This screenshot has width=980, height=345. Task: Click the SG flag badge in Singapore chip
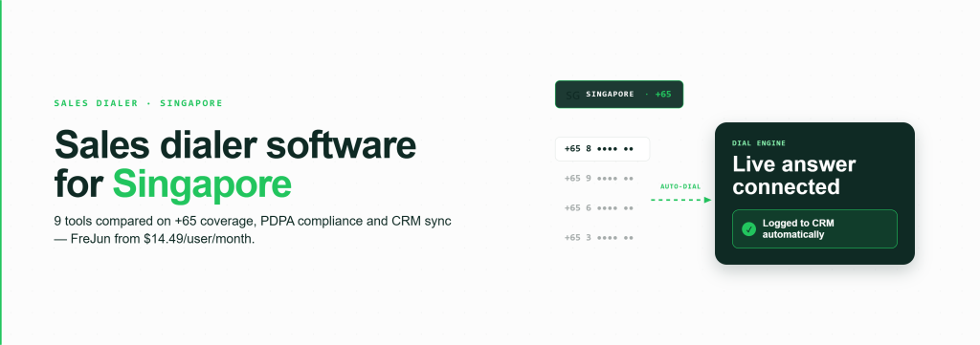(x=572, y=95)
